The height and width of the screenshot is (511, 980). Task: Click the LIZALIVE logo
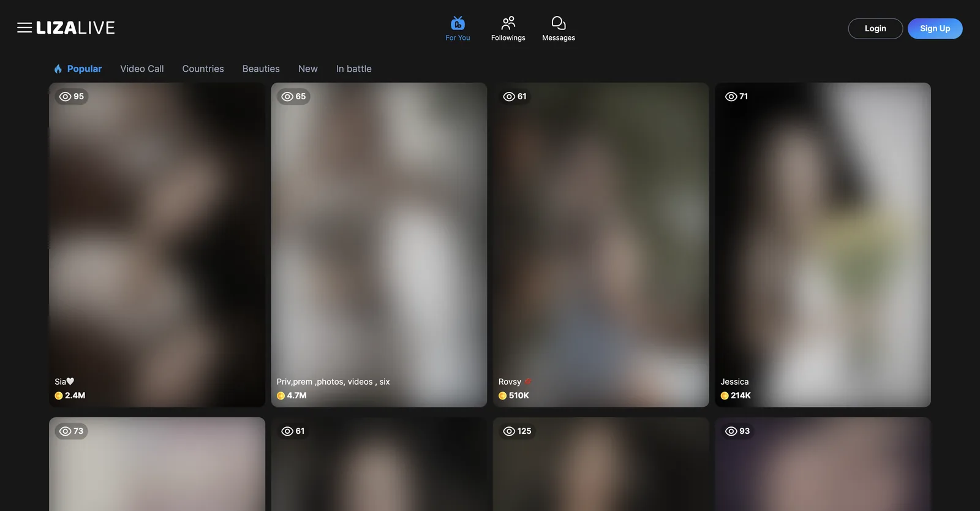click(x=75, y=28)
